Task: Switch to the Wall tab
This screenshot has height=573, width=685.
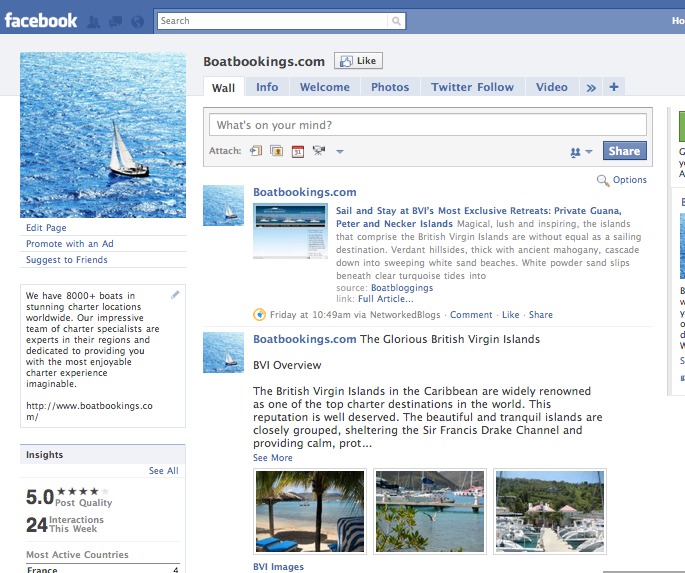Action: point(224,88)
